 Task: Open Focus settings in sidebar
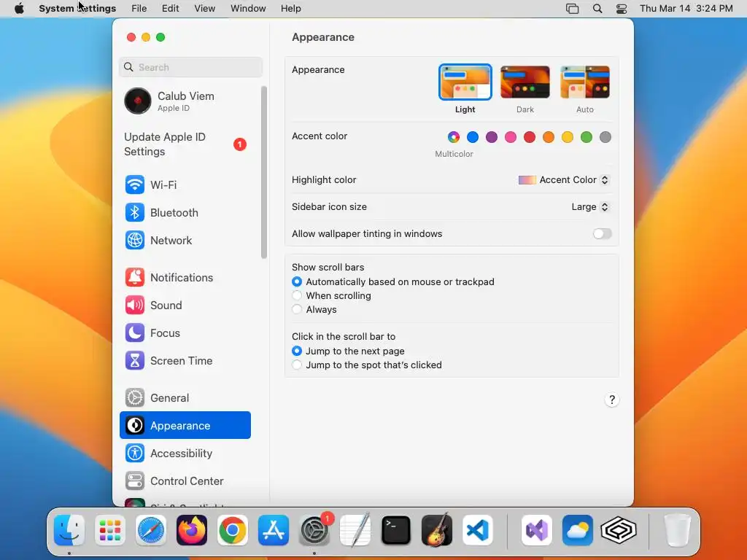coord(185,332)
